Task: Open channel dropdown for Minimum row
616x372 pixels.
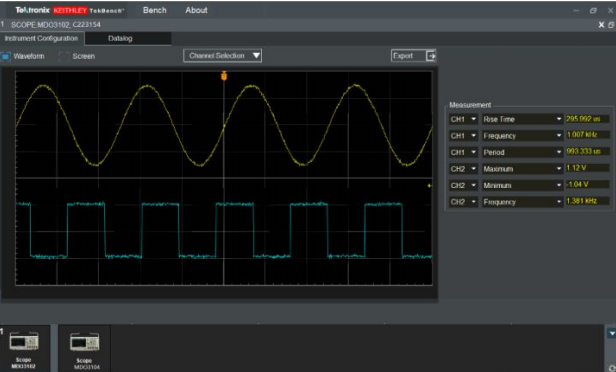Action: [x=463, y=185]
